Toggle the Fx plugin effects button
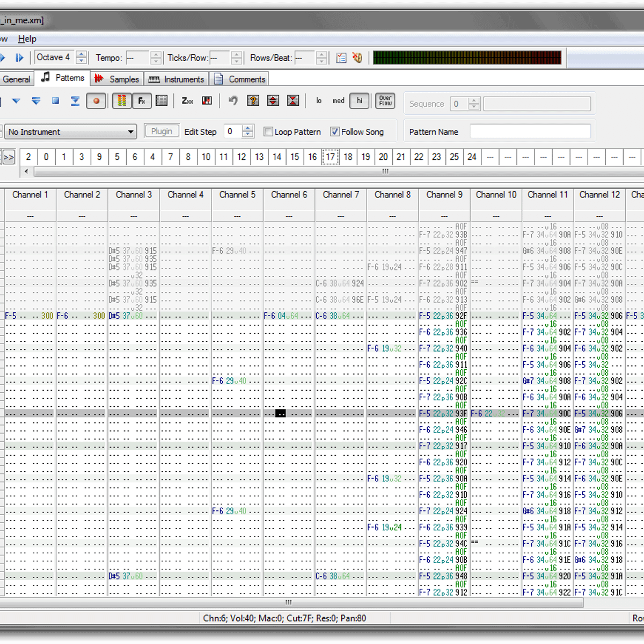Screen dimensions: 644x644 click(142, 101)
